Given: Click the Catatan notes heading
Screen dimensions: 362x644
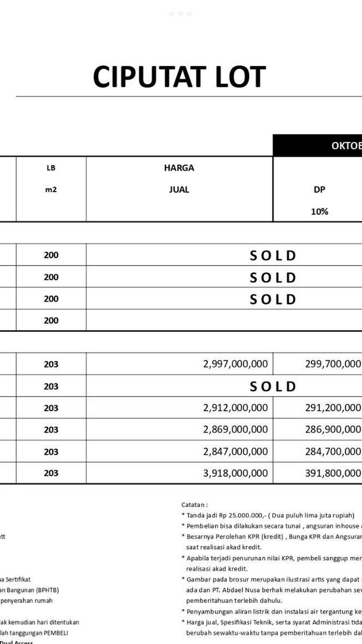Looking at the screenshot, I should pos(194,505).
